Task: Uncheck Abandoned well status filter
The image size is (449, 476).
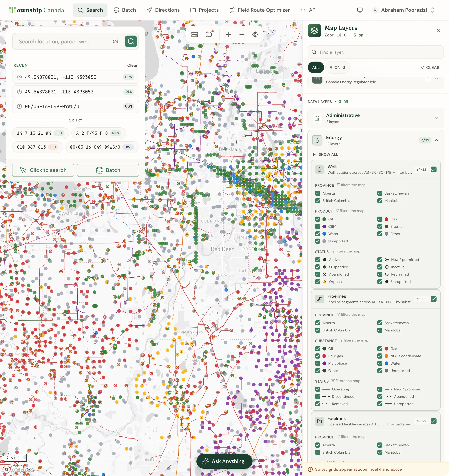Action: (318, 274)
